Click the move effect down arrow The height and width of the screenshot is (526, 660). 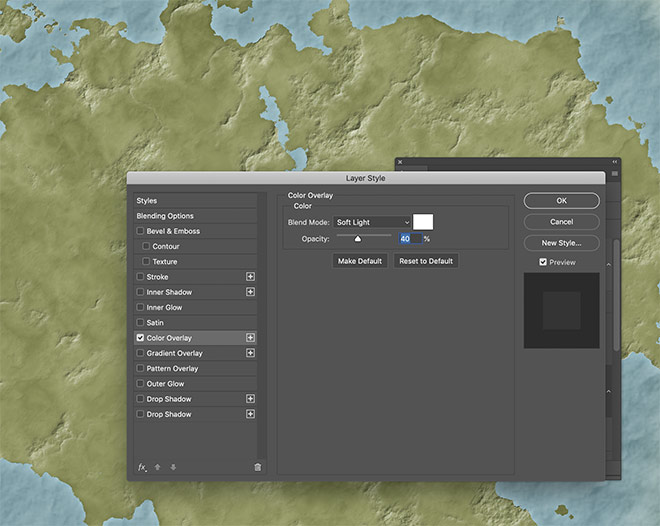pyautogui.click(x=173, y=467)
